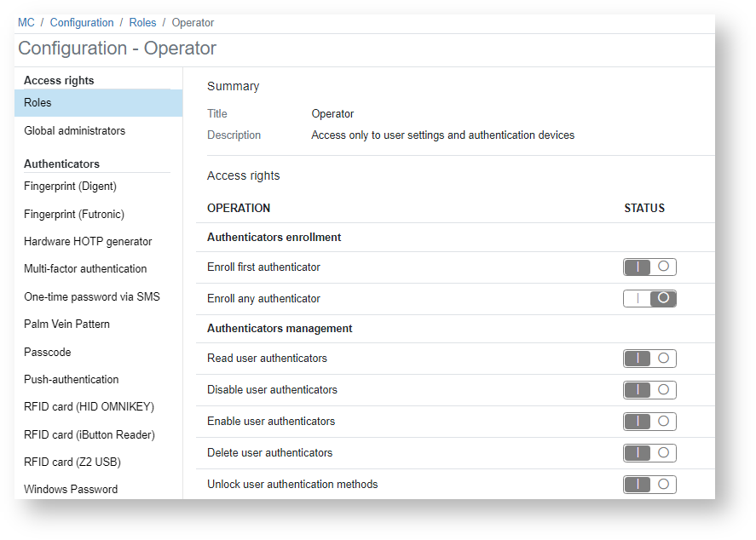The width and height of the screenshot is (756, 540).
Task: Open the MC breadcrumb link
Action: (26, 23)
